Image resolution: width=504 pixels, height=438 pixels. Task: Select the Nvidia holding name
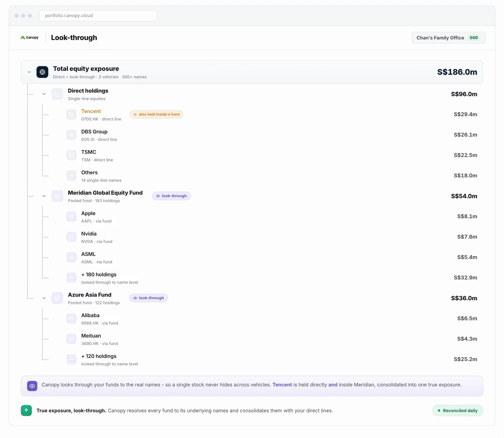(89, 234)
